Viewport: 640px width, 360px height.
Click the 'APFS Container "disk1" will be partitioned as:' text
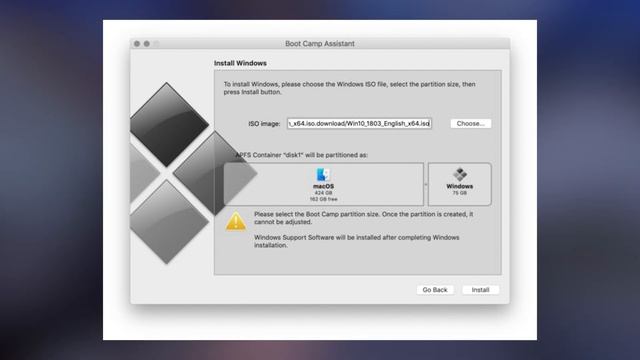301,155
